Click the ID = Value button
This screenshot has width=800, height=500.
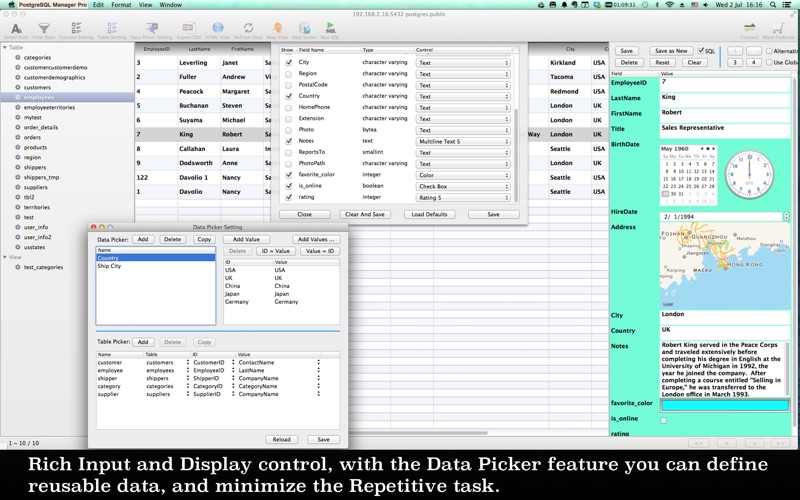[x=276, y=251]
